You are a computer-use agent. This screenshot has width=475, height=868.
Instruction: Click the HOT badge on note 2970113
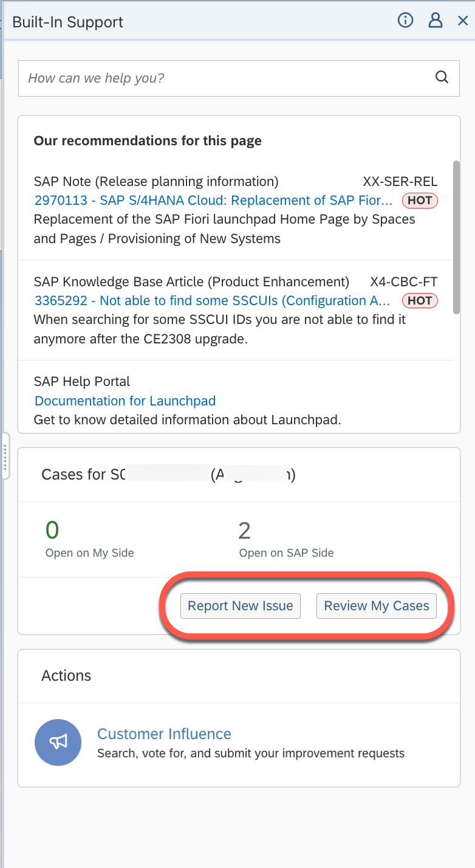pos(420,201)
